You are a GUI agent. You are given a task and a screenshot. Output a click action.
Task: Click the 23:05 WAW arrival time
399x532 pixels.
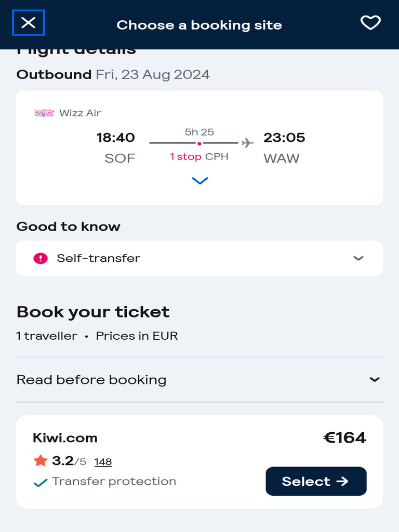click(284, 138)
